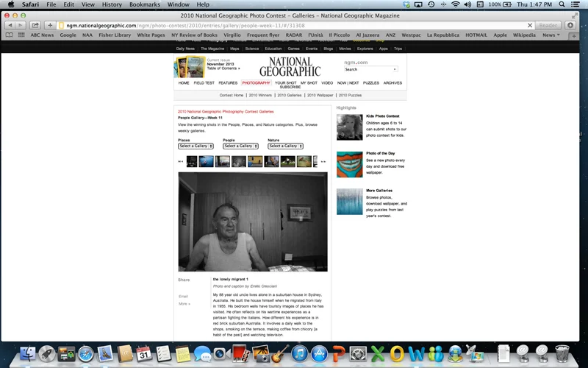This screenshot has height=368, width=588.
Task: Expand the Nature Select a Gallery dropdown
Action: click(x=285, y=146)
